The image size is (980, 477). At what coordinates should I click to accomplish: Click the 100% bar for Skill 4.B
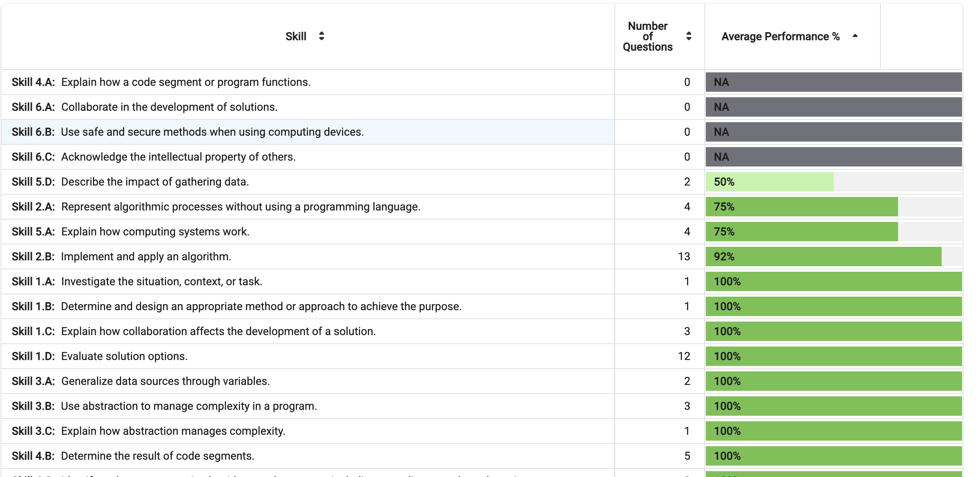(x=833, y=456)
